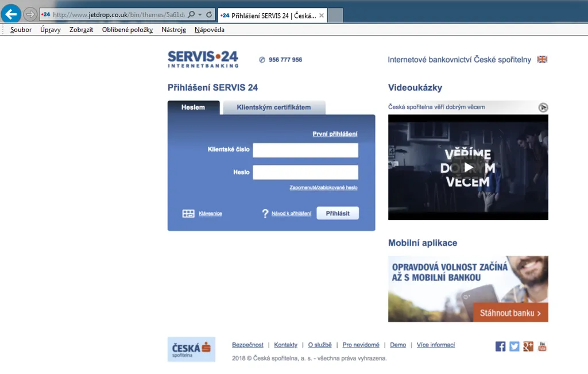Screen dimensions: 588x374
Task: Open the address bar dropdown arrow
Action: point(200,14)
